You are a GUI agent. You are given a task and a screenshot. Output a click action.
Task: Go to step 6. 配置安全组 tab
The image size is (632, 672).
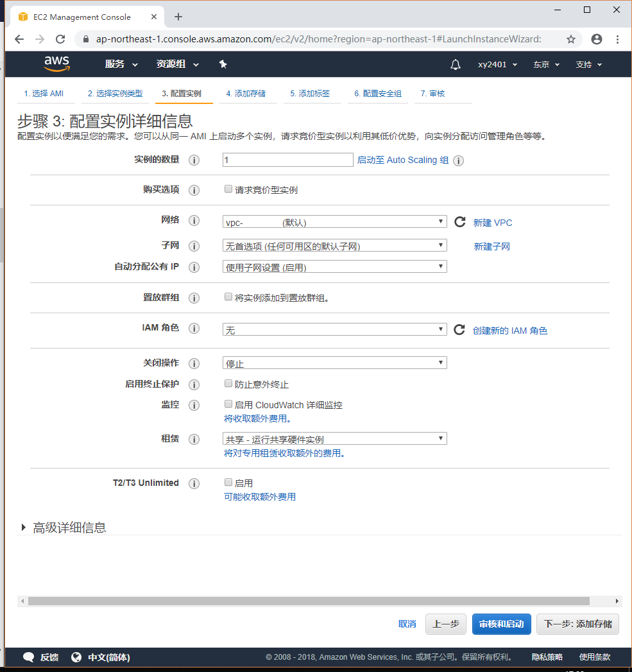pos(378,94)
